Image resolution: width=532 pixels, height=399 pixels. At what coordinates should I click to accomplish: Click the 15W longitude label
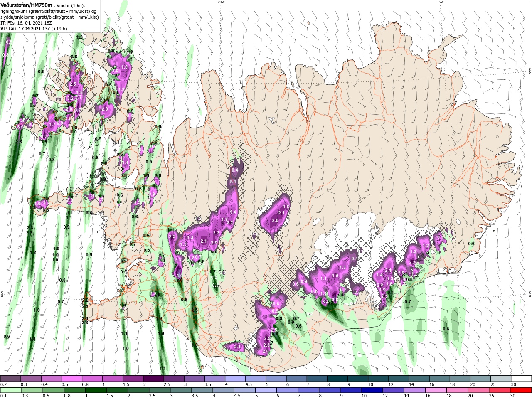pyautogui.click(x=440, y=2)
